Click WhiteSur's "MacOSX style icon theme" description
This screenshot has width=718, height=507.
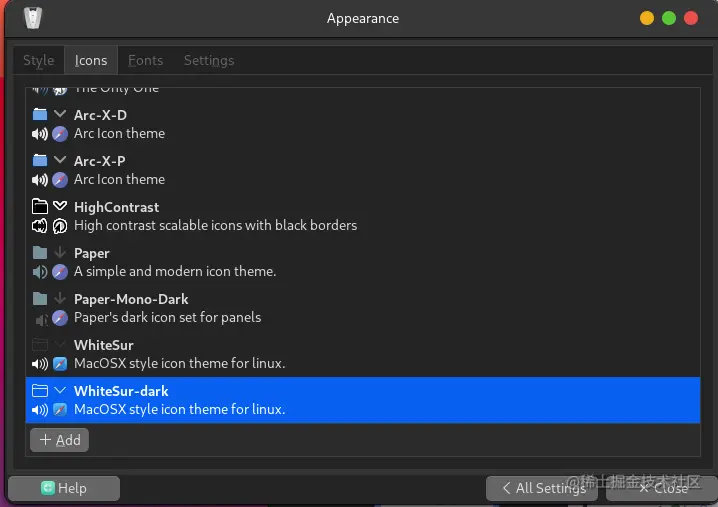pyautogui.click(x=180, y=364)
